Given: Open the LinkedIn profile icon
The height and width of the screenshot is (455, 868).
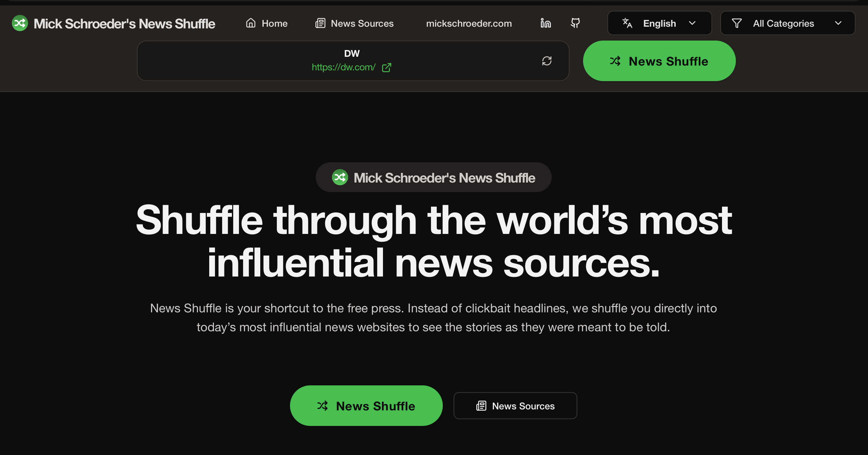Looking at the screenshot, I should [545, 23].
